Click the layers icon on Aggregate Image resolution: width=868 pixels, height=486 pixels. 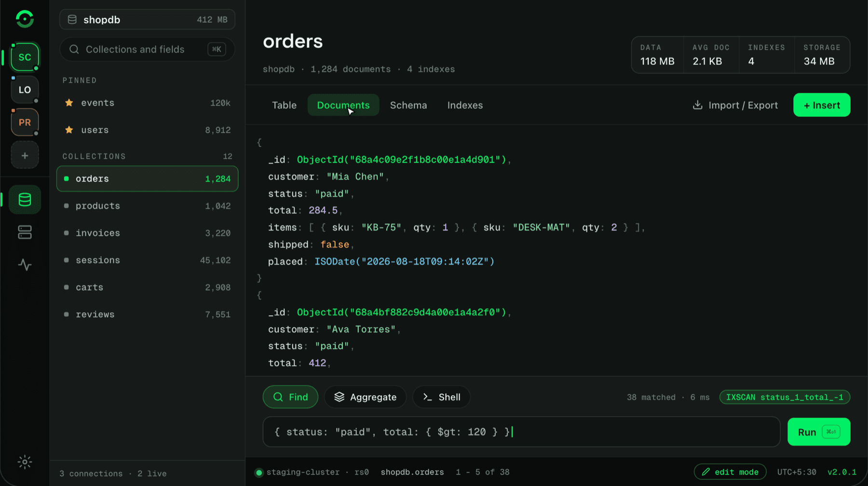tap(339, 397)
